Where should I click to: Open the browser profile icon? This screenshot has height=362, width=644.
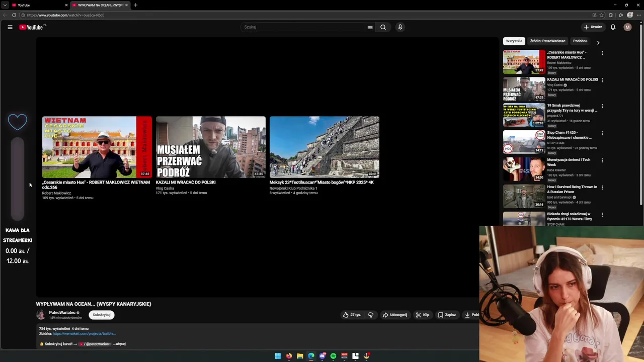[x=629, y=15]
